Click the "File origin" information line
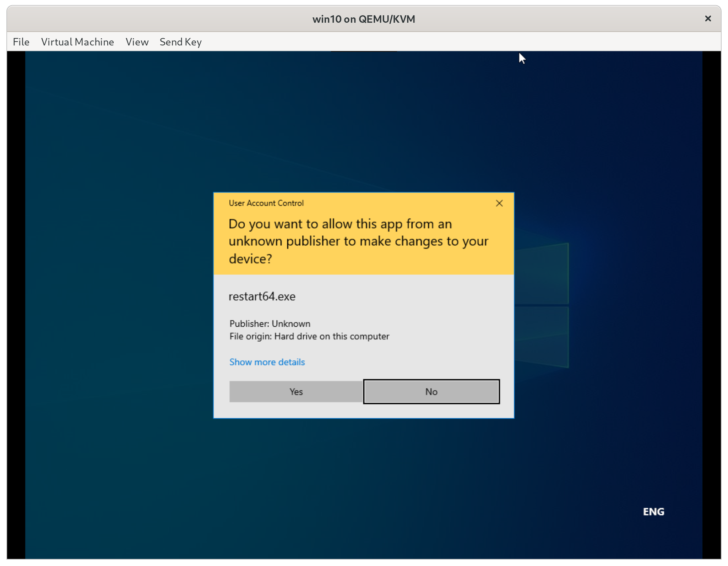The height and width of the screenshot is (566, 728). click(309, 336)
